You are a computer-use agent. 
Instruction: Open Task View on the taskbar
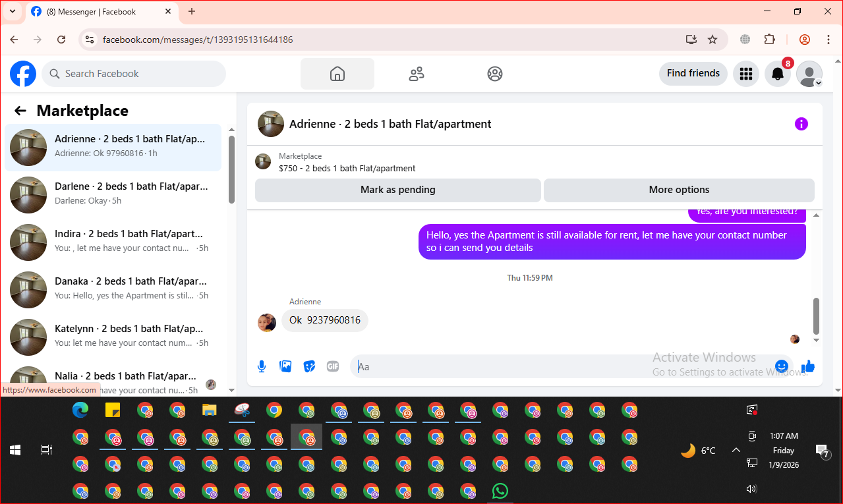click(46, 450)
